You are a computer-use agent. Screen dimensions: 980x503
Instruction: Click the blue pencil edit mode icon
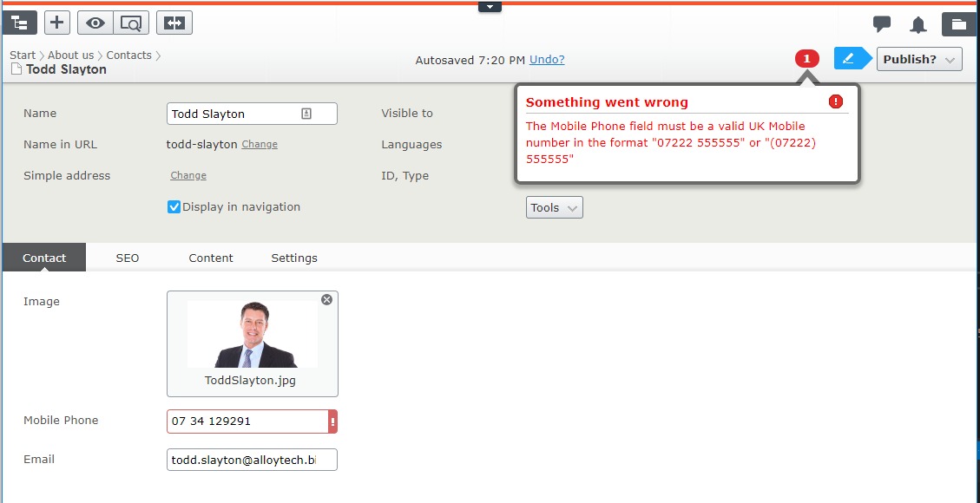[849, 59]
